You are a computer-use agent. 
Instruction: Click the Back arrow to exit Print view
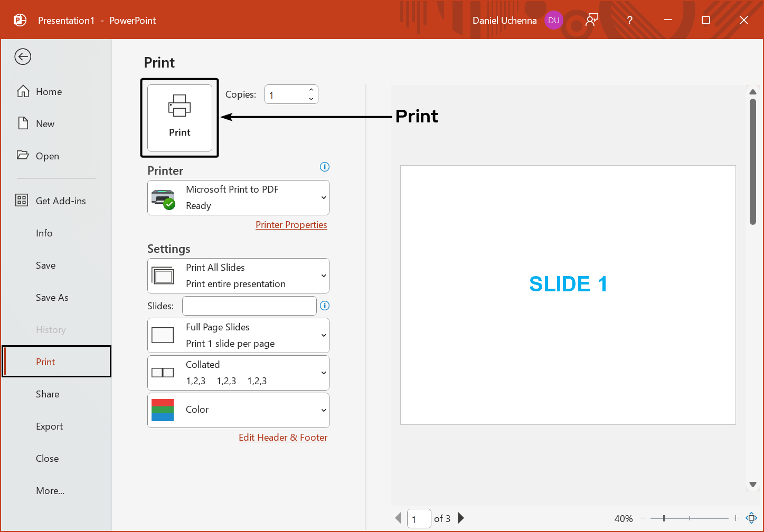coord(23,56)
